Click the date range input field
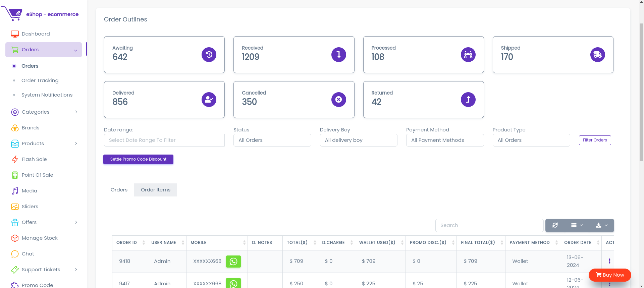The image size is (644, 288). [164, 140]
